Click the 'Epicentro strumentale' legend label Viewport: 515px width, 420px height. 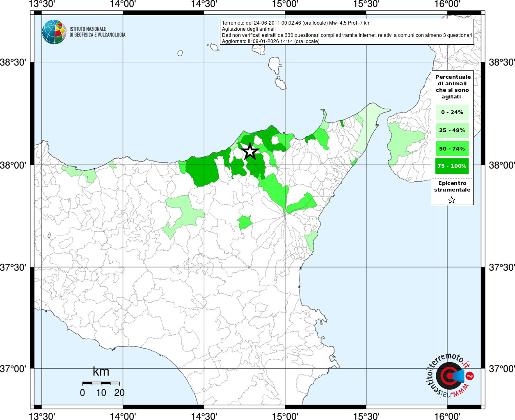[x=452, y=187]
